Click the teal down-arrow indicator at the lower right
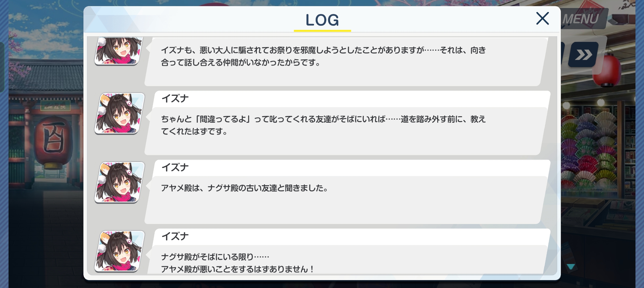644x288 pixels. click(x=571, y=266)
